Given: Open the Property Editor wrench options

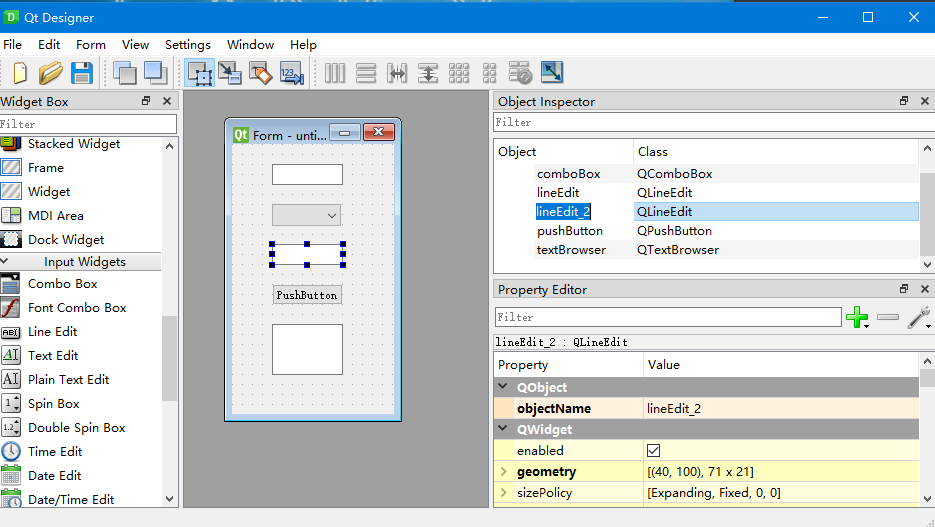Looking at the screenshot, I should coord(919,317).
